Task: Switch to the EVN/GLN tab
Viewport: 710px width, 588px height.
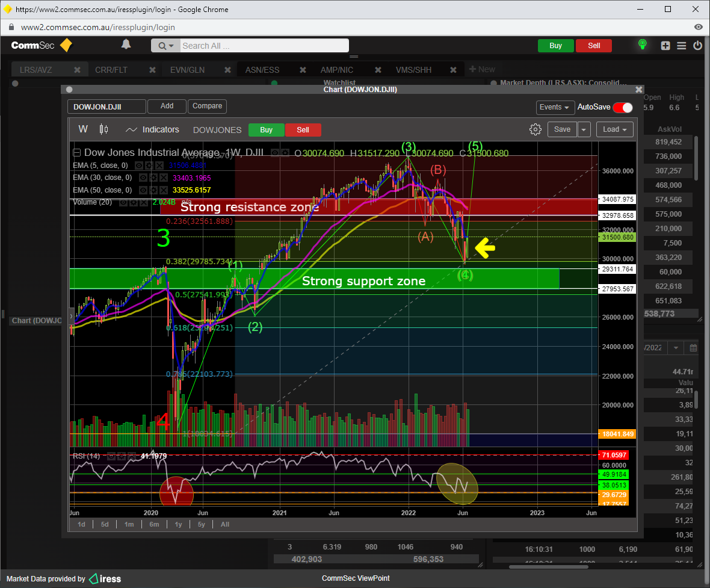Action: coord(188,70)
